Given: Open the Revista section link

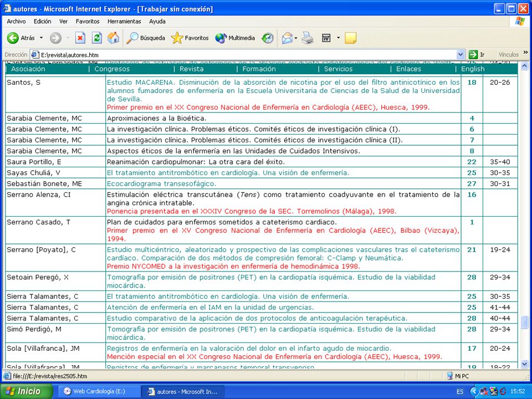Looking at the screenshot, I should click(x=192, y=69).
